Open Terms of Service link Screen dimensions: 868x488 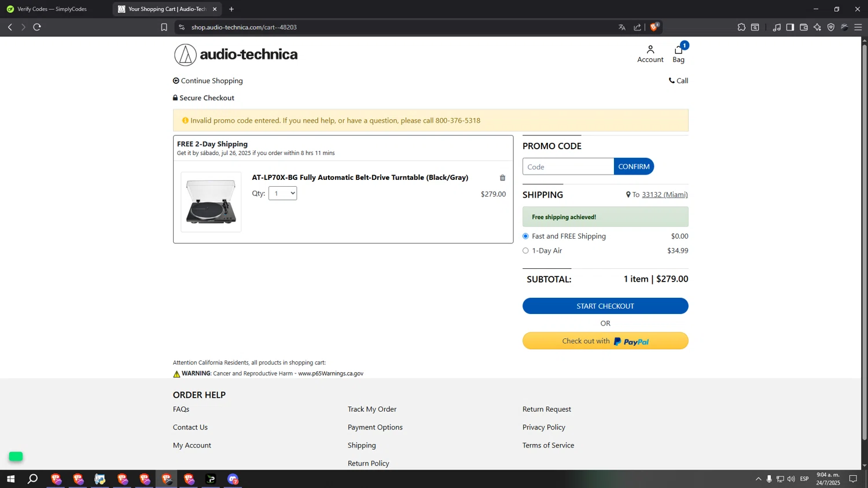tap(549, 445)
